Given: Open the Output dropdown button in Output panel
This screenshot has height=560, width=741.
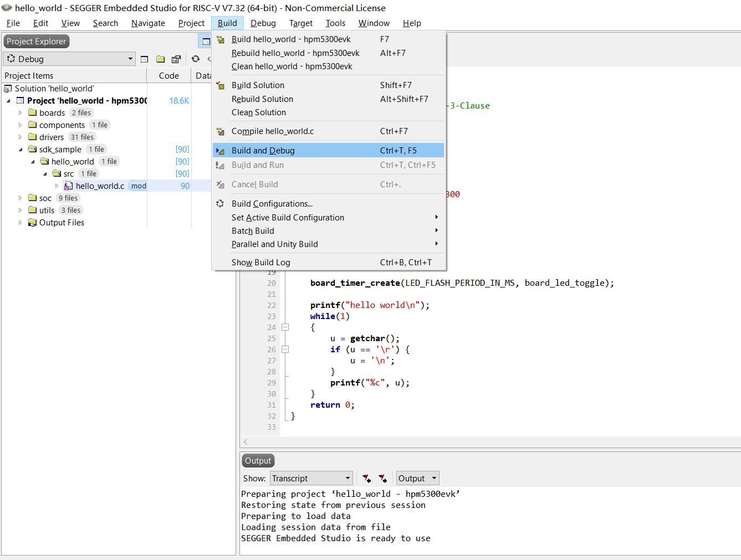Looking at the screenshot, I should (x=417, y=478).
